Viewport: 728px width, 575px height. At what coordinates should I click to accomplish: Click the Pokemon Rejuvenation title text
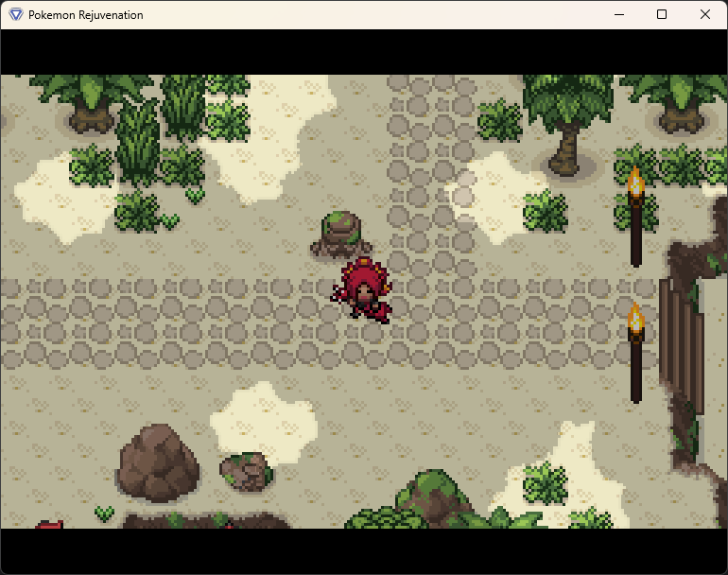point(86,15)
